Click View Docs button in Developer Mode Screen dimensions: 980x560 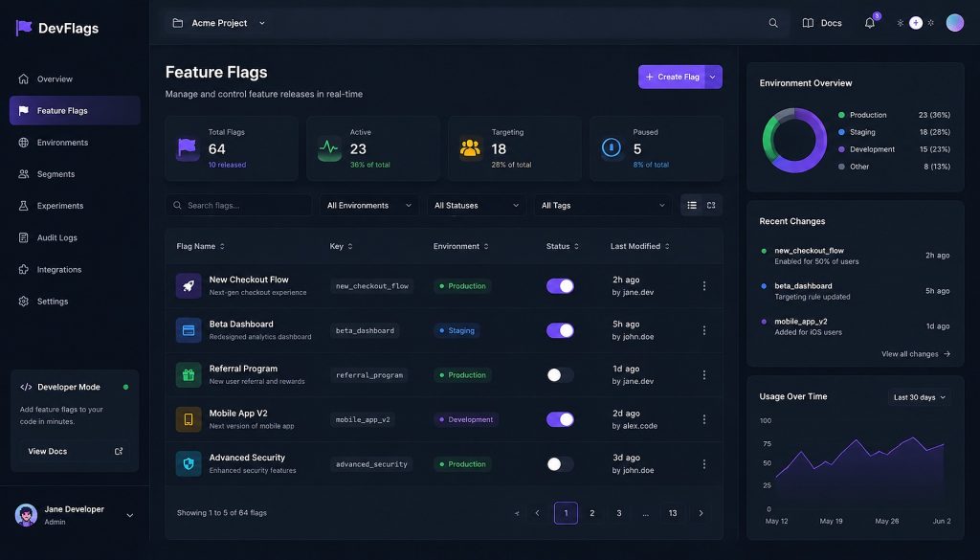(x=75, y=451)
